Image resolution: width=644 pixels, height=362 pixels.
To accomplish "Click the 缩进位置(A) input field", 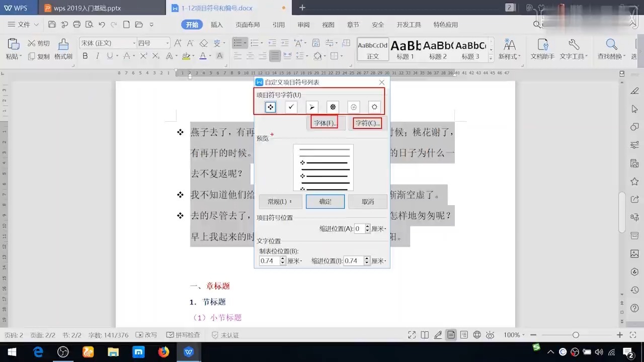I will pos(358,228).
